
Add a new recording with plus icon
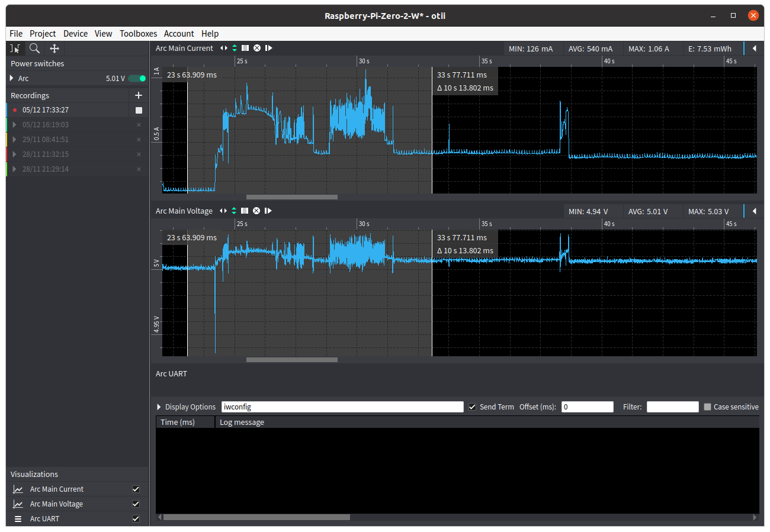click(x=139, y=95)
